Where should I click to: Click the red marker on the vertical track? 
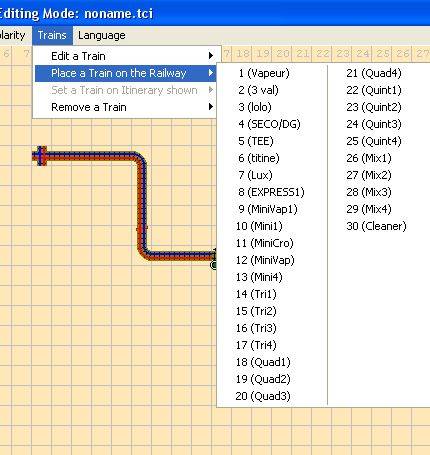coord(142,229)
